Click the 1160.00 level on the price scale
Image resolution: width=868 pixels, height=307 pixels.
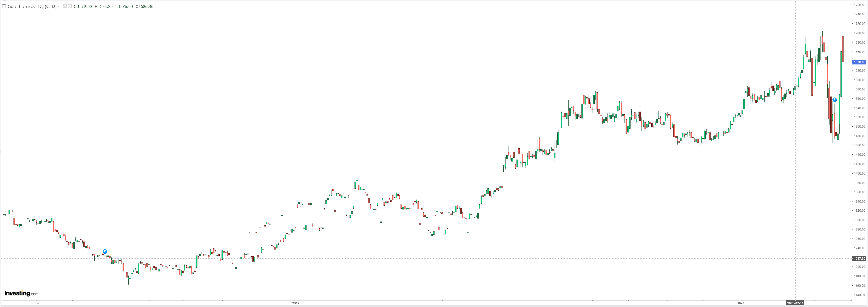859,286
